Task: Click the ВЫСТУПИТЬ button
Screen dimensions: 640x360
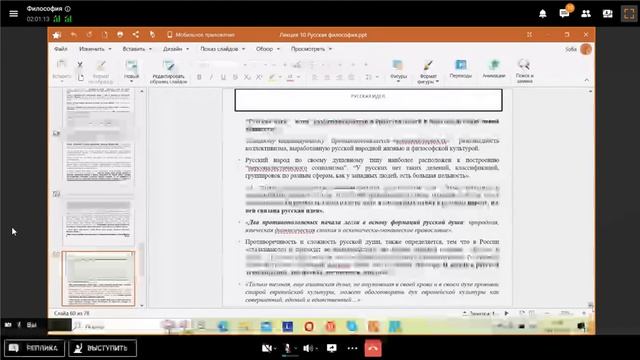Action: click(102, 348)
